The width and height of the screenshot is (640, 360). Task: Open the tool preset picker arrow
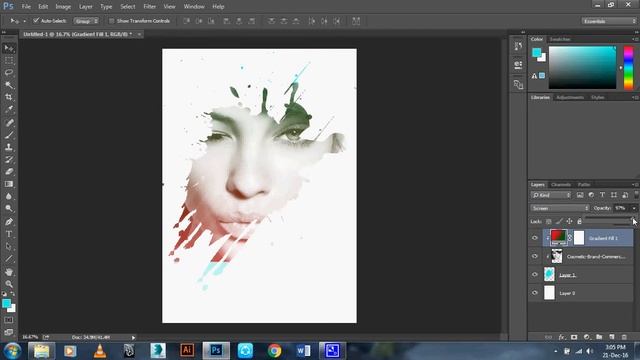[x=24, y=21]
